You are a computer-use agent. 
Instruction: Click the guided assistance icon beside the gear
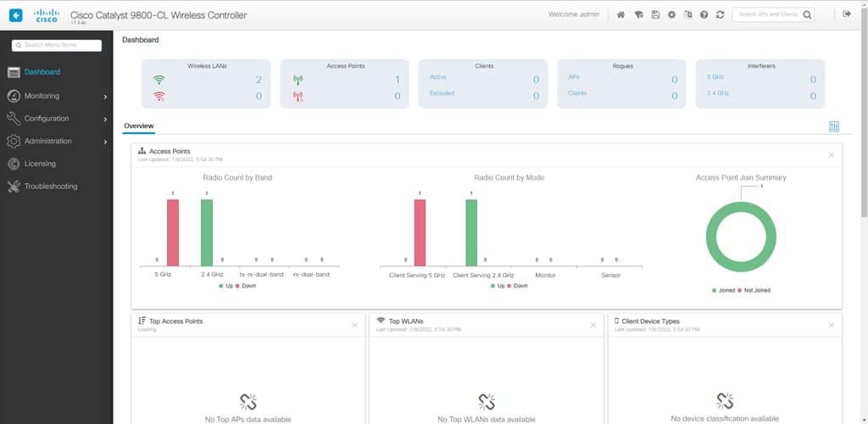(687, 15)
